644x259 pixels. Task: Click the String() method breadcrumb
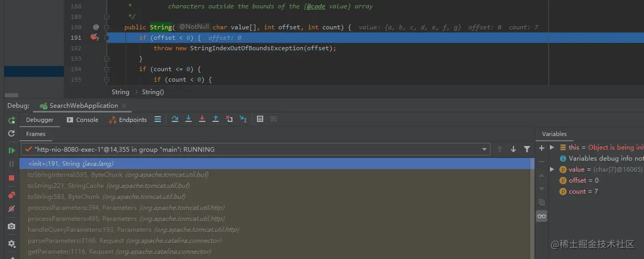click(x=153, y=92)
